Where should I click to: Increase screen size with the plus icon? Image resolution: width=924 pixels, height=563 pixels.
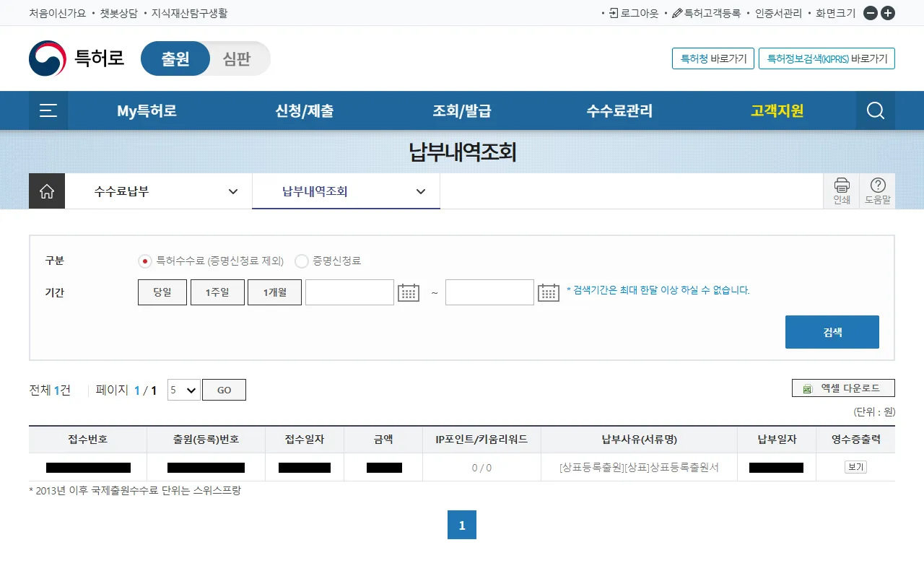[x=888, y=13]
